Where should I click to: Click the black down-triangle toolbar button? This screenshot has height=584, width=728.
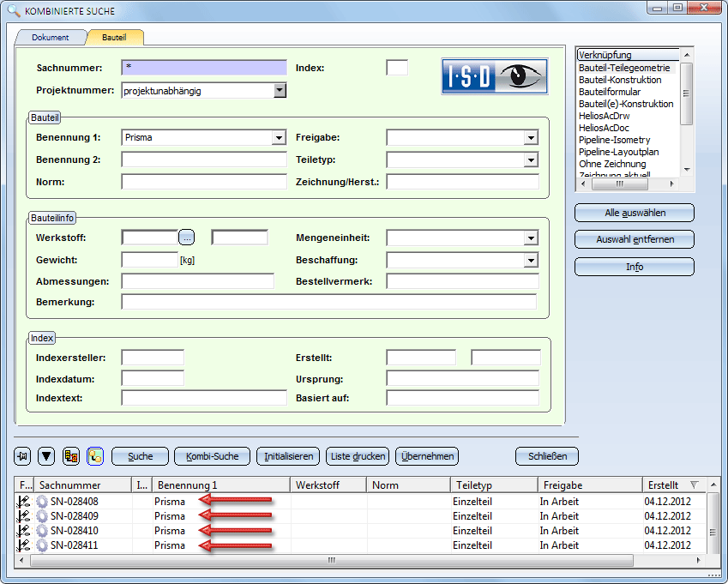tap(47, 456)
